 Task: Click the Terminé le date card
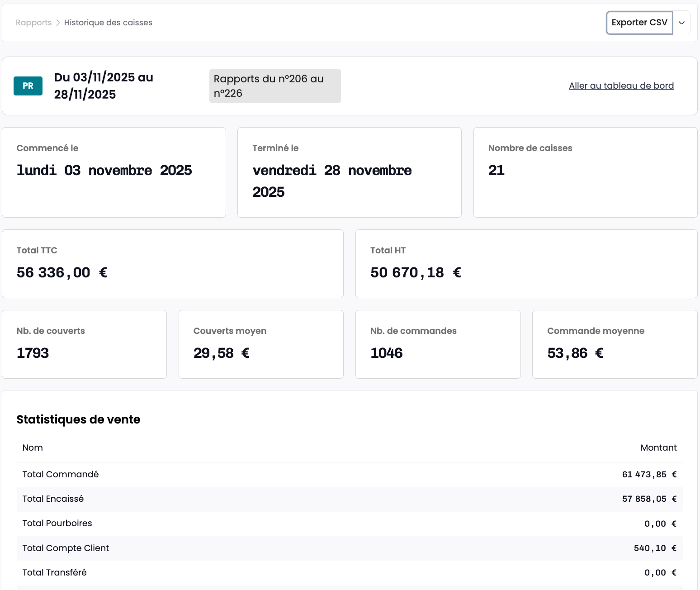point(349,172)
